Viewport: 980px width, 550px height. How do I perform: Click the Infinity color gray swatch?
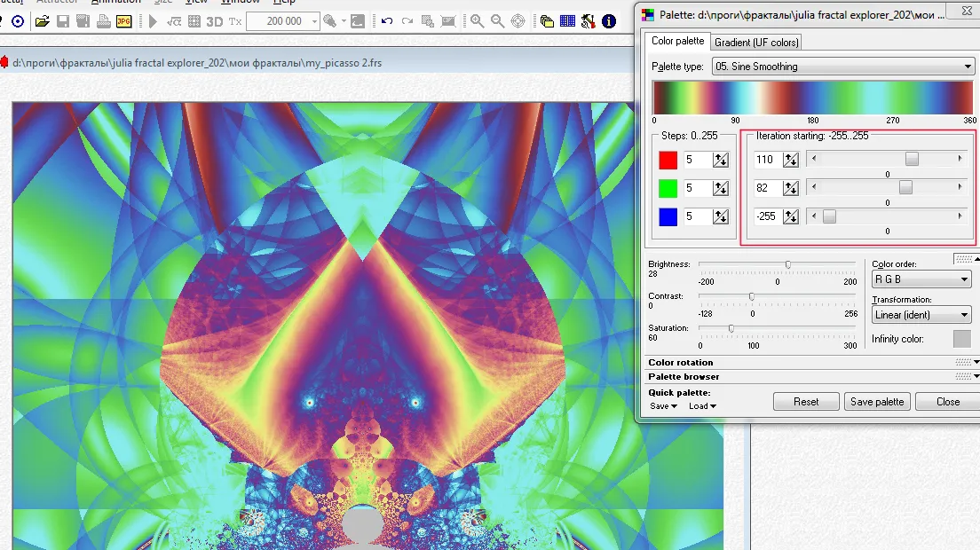tap(962, 338)
